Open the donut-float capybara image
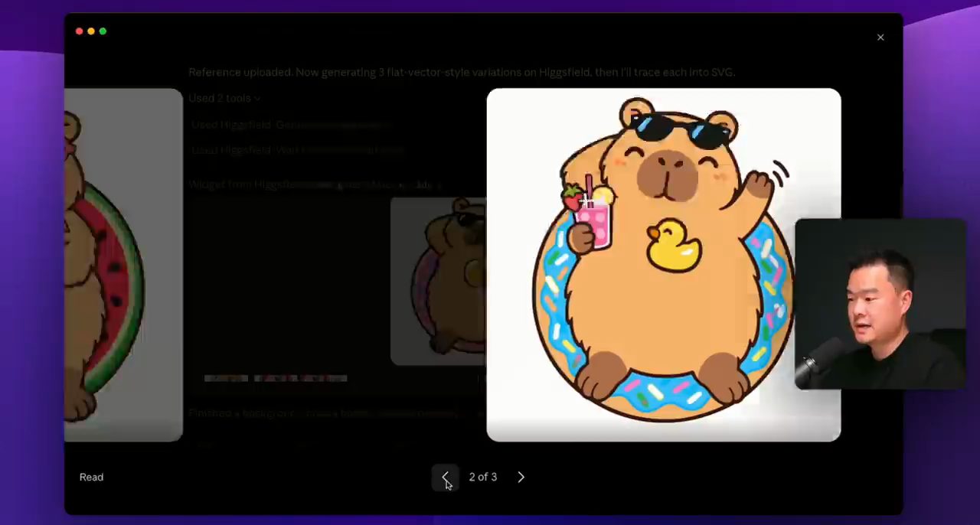This screenshot has height=525, width=980. coord(663,265)
